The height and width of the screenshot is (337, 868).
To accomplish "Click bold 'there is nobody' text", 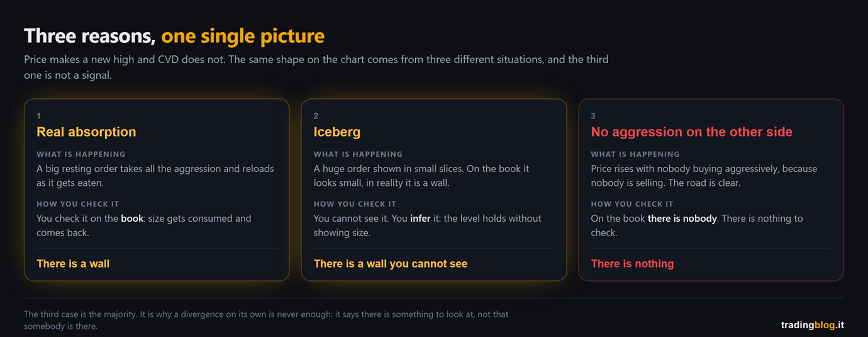I will 682,219.
